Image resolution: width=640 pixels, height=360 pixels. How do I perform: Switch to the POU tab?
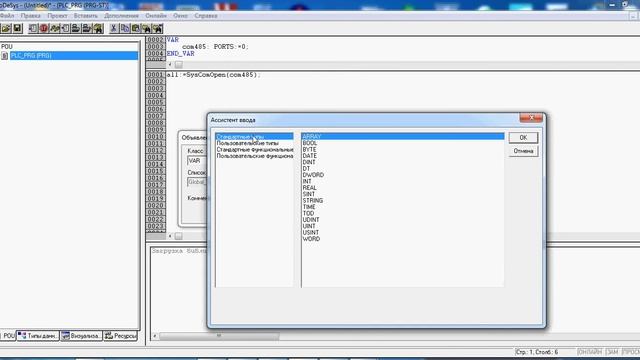[x=8, y=336]
